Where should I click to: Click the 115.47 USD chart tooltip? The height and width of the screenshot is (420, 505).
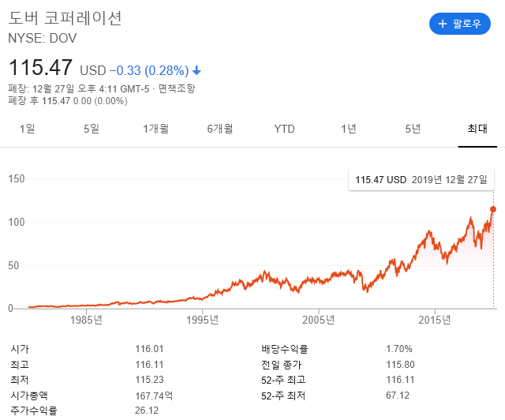point(421,179)
